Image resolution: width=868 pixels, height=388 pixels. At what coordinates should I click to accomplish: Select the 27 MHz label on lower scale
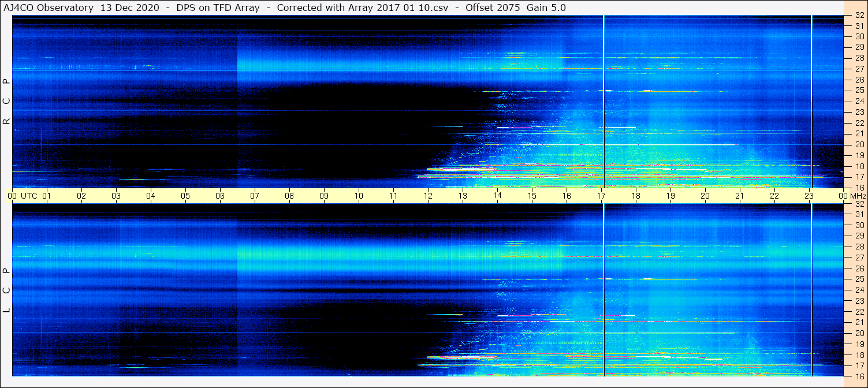click(x=859, y=258)
